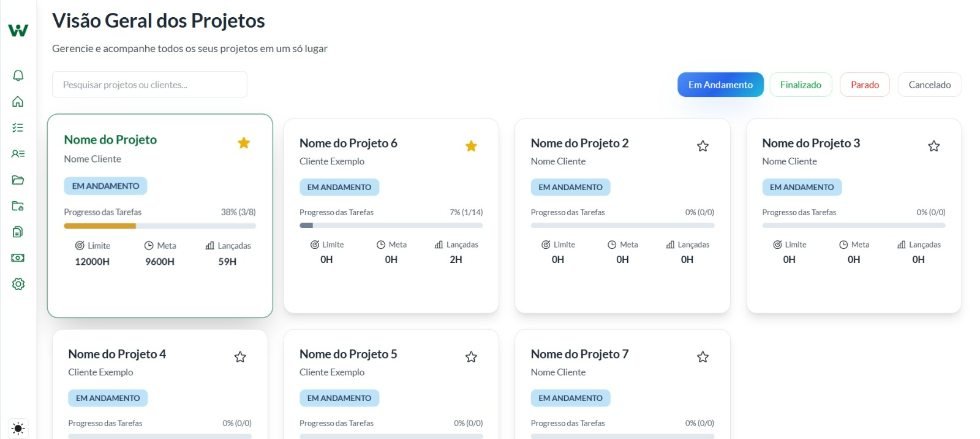Click EM ANDAMENTO badge on Projeto 4
Image resolution: width=980 pixels, height=439 pixels.
(108, 398)
